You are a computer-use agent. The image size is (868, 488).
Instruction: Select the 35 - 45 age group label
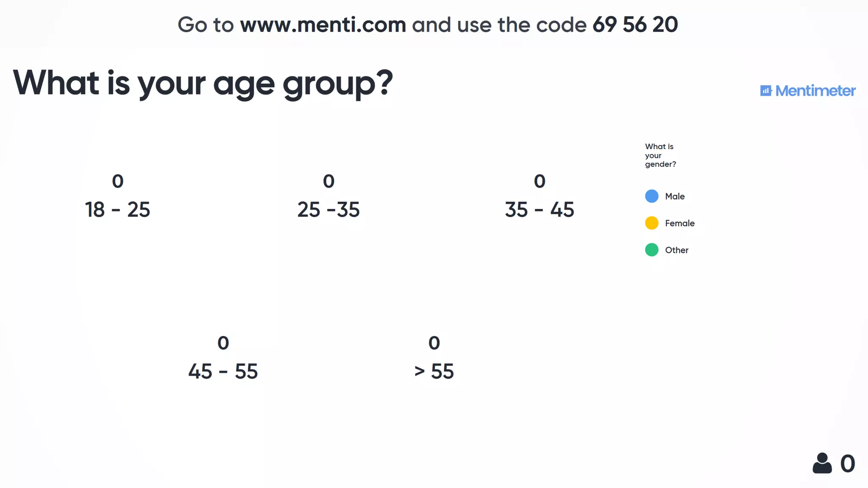pos(539,210)
